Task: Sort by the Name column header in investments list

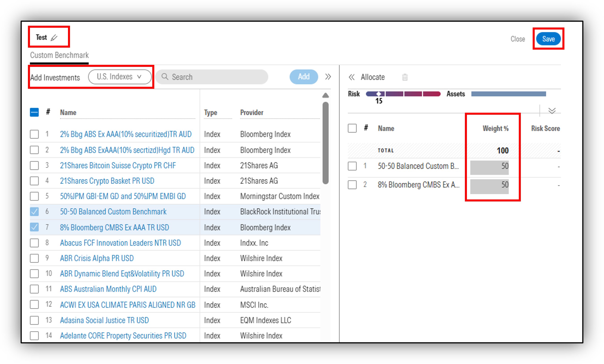Action: click(x=68, y=112)
